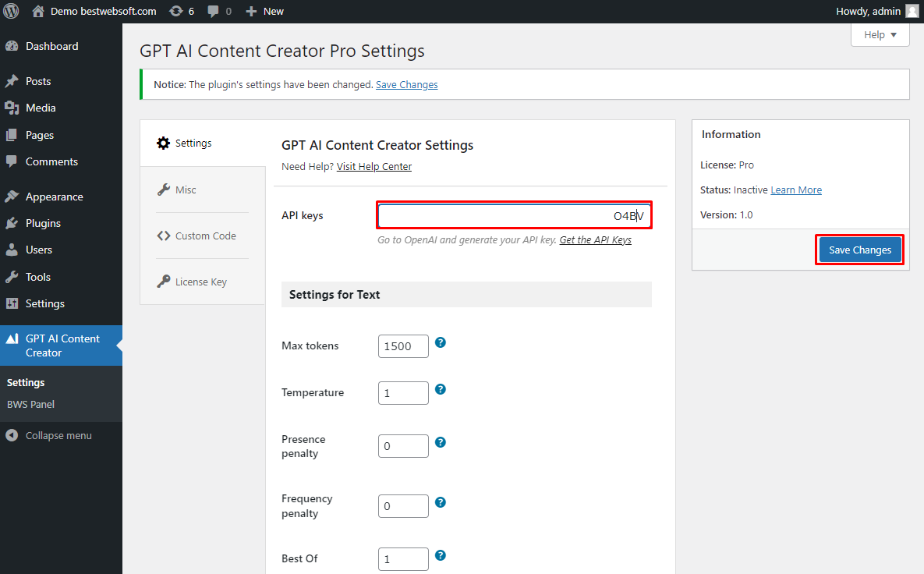This screenshot has height=574, width=924.
Task: Click the Dashboard gauge icon
Action: click(12, 46)
